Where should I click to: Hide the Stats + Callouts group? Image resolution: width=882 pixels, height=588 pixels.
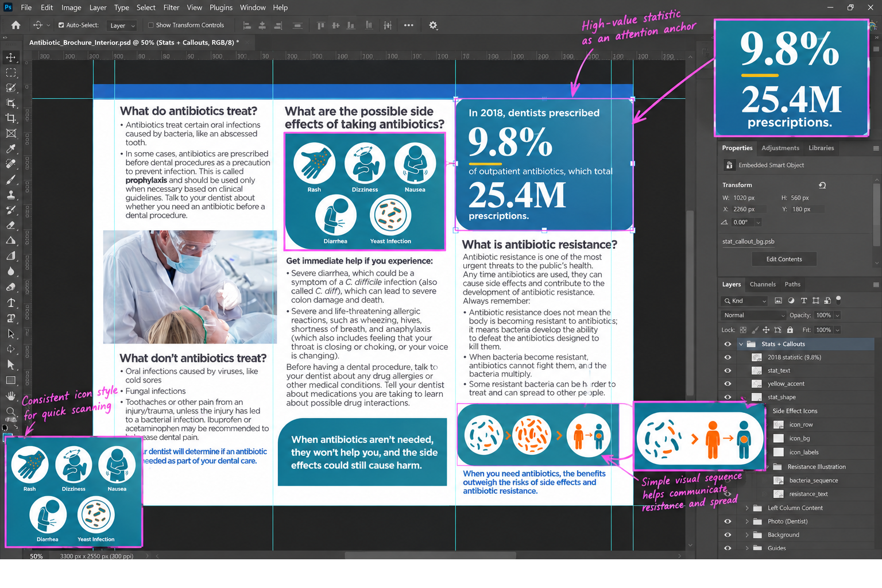point(728,344)
